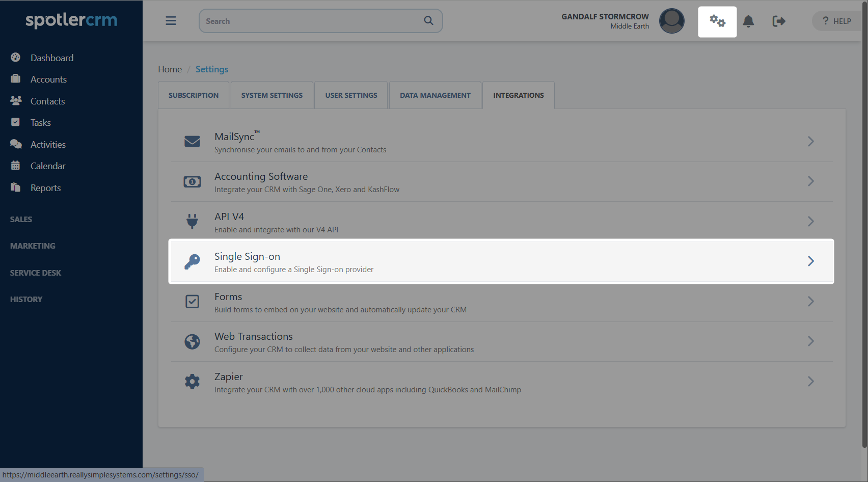
Task: Click the Accounting Software money icon
Action: pos(192,181)
